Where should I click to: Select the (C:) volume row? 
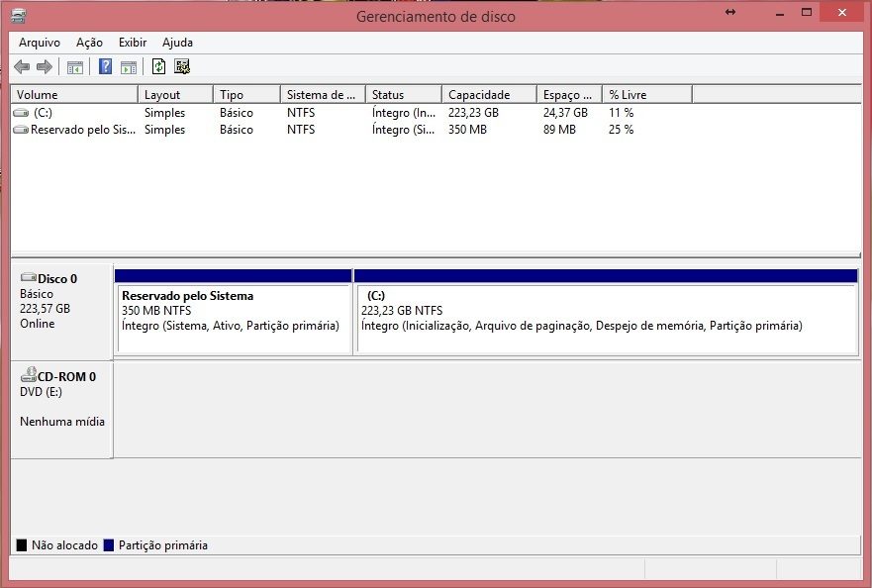[351, 113]
